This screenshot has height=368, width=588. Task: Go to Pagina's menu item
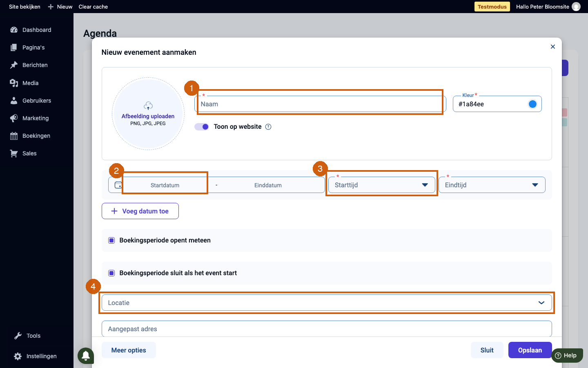[33, 47]
